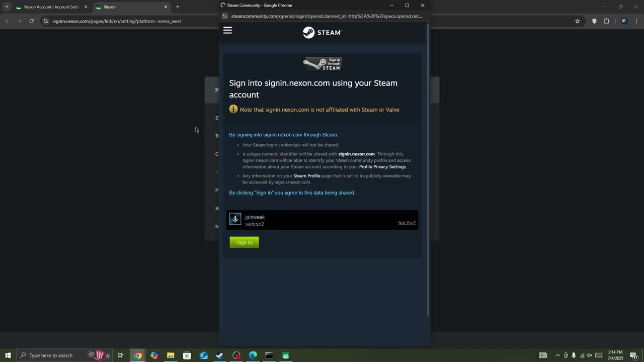Open the Profile Privacy Settings link
The image size is (644, 362).
(382, 167)
